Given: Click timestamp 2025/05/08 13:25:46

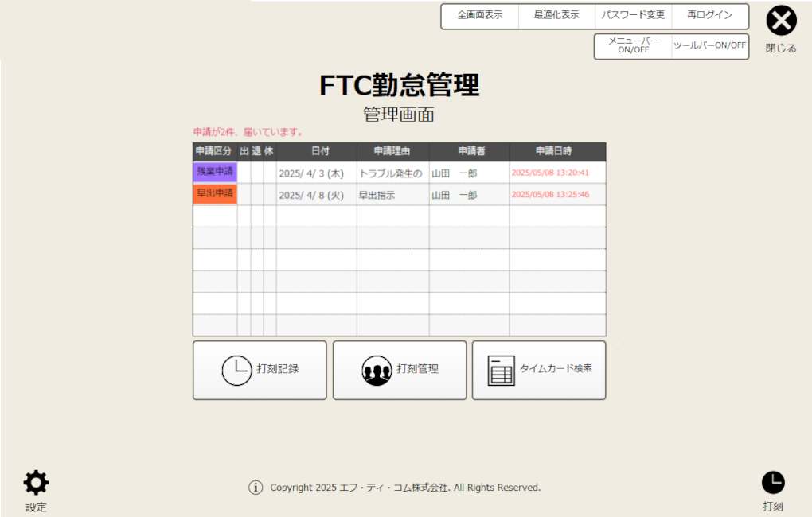Looking at the screenshot, I should pos(550,195).
